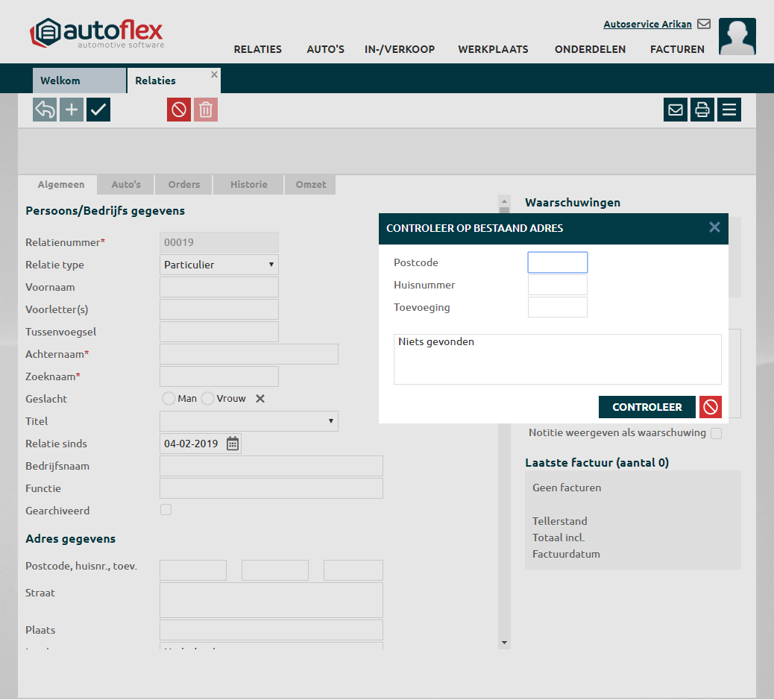Click the back arrow toolbar icon
The width and height of the screenshot is (774, 700).
tap(45, 110)
